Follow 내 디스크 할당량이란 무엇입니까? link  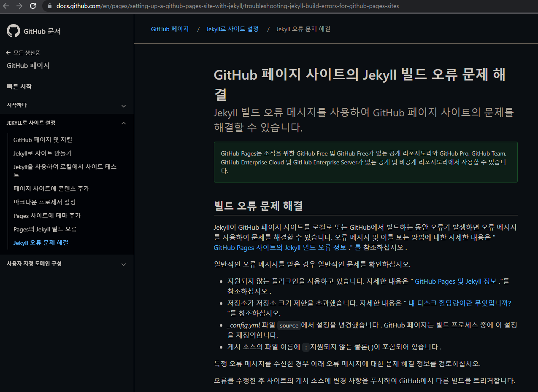[x=460, y=303]
